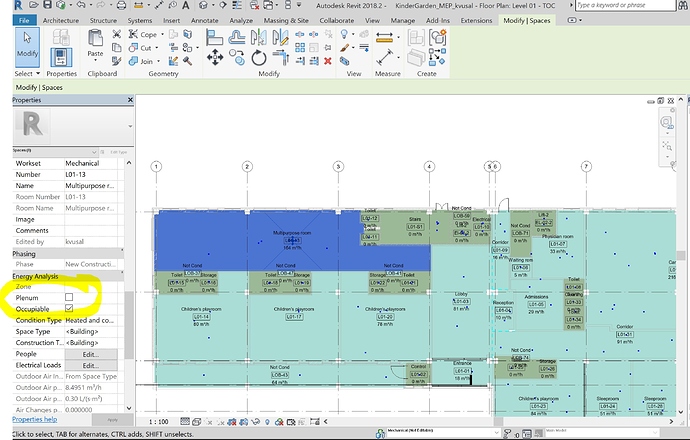
Task: Click the 1 : 100 view scale
Action: pyautogui.click(x=158, y=422)
